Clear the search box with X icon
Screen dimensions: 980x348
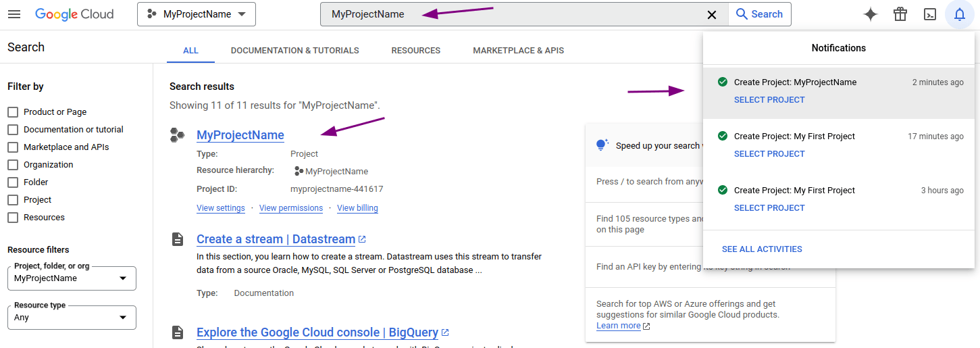click(711, 14)
